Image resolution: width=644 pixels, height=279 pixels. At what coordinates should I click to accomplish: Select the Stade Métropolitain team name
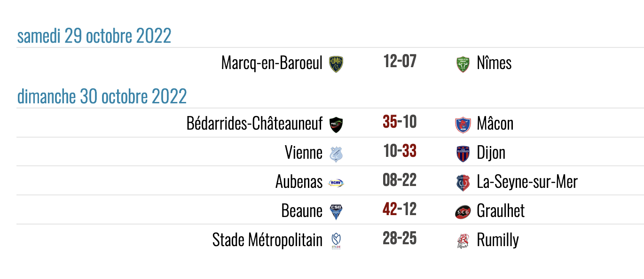267,240
